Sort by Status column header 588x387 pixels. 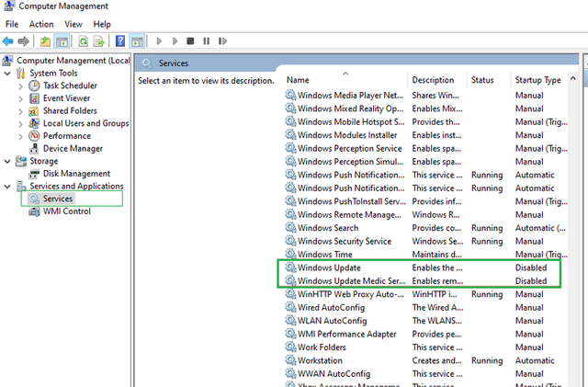tap(489, 80)
